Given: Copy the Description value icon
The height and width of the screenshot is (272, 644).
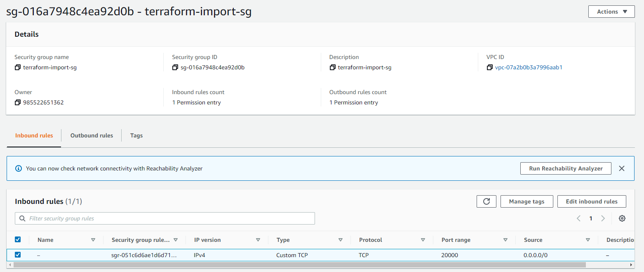Looking at the screenshot, I should (332, 67).
